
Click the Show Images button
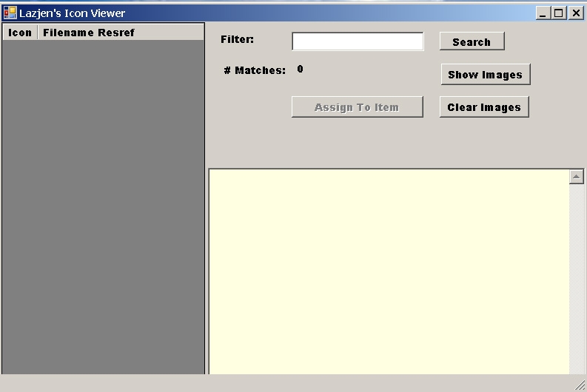click(485, 75)
